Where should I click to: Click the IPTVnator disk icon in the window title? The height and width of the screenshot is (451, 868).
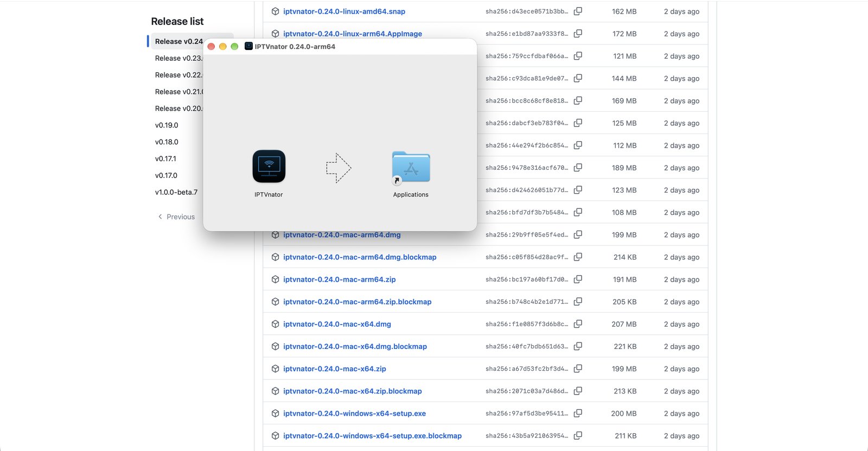point(248,46)
